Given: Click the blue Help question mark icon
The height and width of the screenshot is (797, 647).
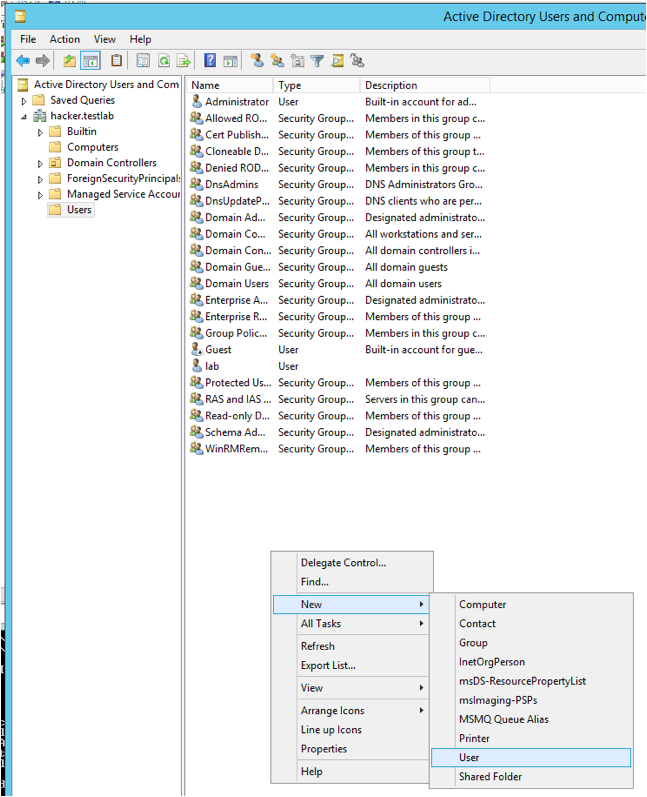Looking at the screenshot, I should point(210,60).
